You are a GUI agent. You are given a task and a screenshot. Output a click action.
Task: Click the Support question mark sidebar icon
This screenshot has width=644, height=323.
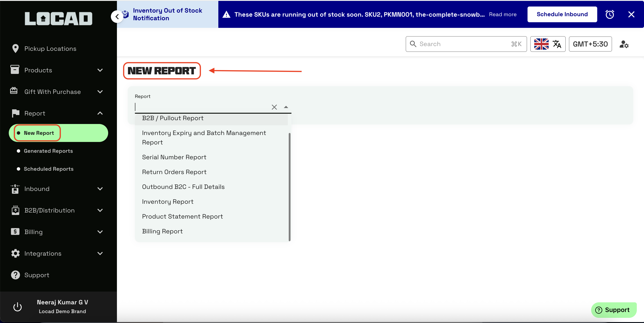(15, 275)
